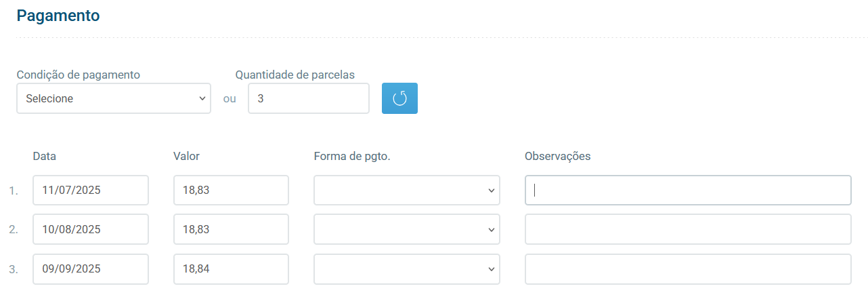Viewport: 868px width, 299px height.
Task: Click the Quantidade de parcelas field
Action: [308, 98]
